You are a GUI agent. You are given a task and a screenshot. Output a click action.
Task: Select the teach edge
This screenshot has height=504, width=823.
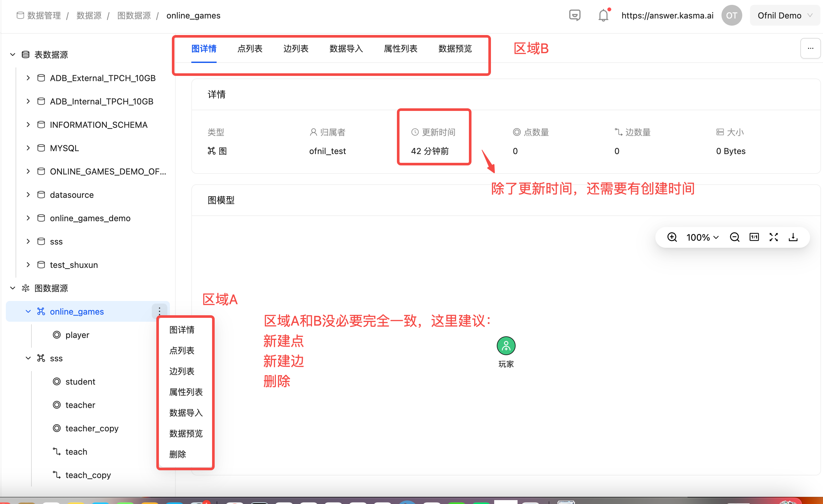point(76,451)
